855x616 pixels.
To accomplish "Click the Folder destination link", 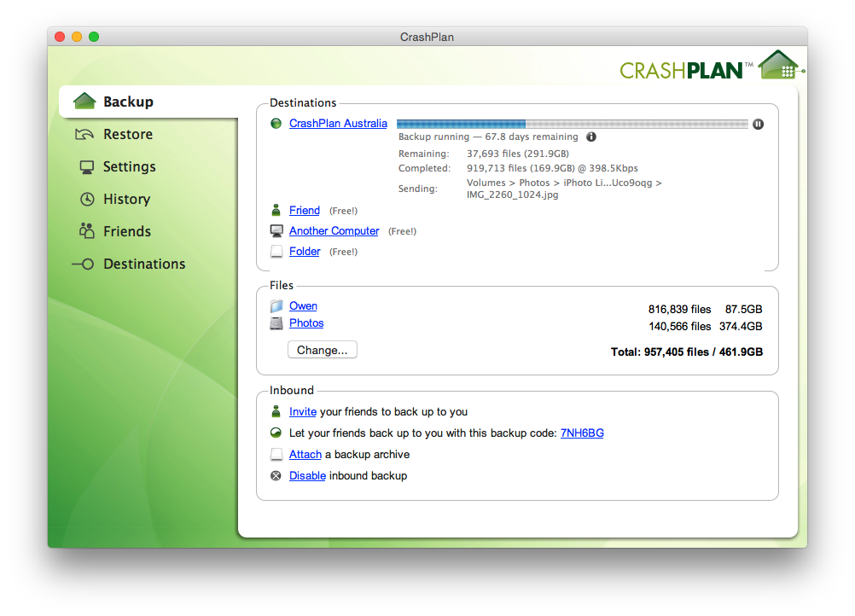I will 305,252.
